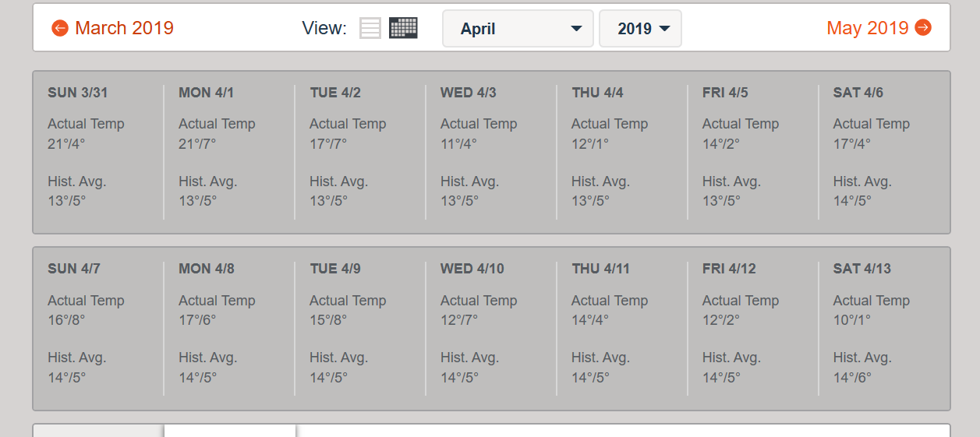The width and height of the screenshot is (980, 437).
Task: Open the April month dropdown
Action: [518, 29]
